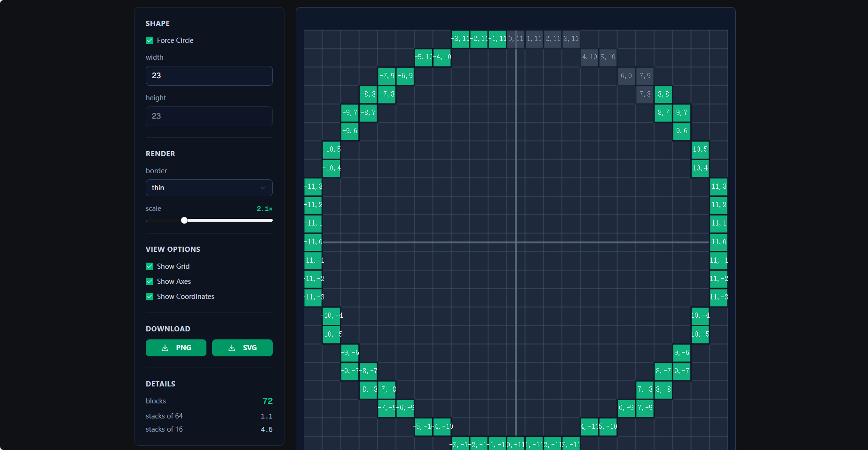Viewport: 868px width, 450px height.
Task: Click the green blocks count 72 in Details
Action: tap(268, 401)
